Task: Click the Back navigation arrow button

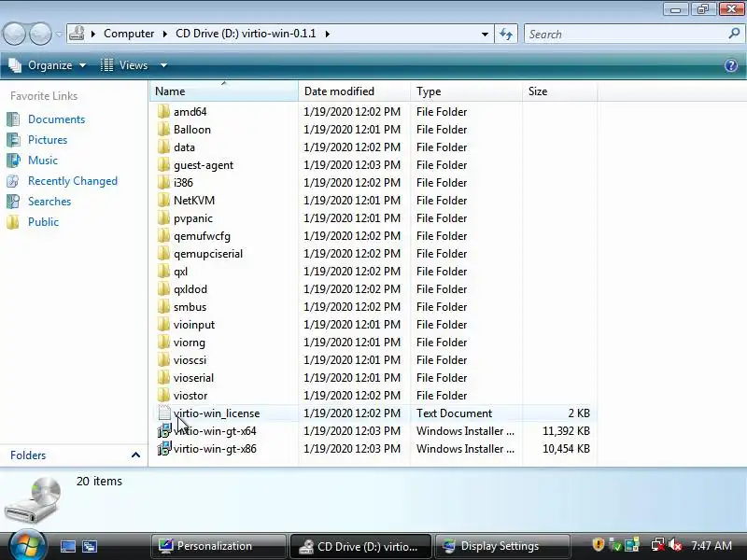Action: [14, 34]
